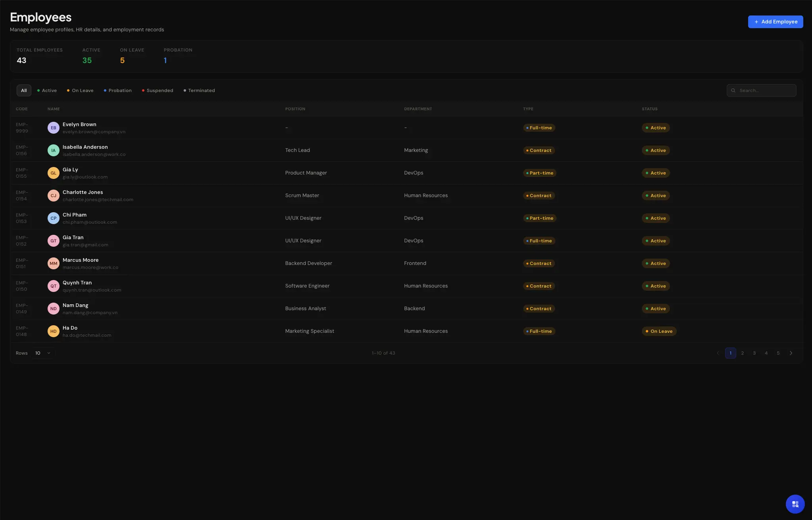Filter employees by Active status
This screenshot has width=812, height=520.
click(x=47, y=90)
